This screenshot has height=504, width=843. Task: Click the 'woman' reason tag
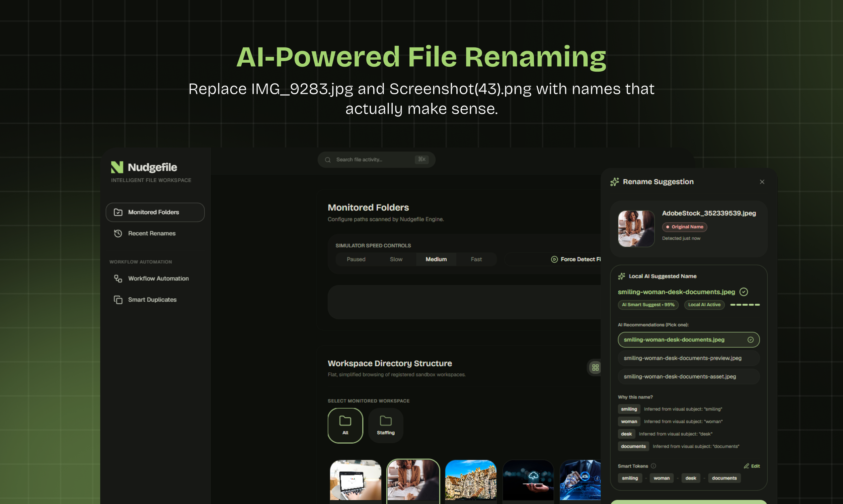click(629, 421)
